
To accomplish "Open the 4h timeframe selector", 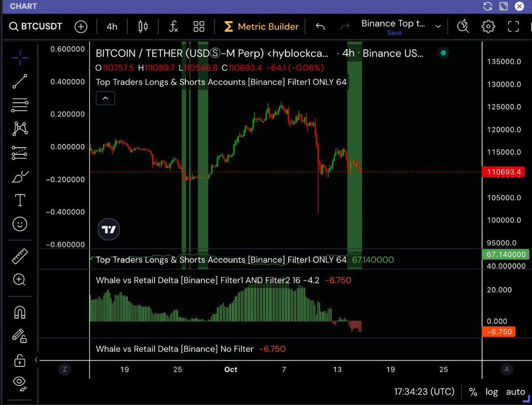I will [x=111, y=27].
